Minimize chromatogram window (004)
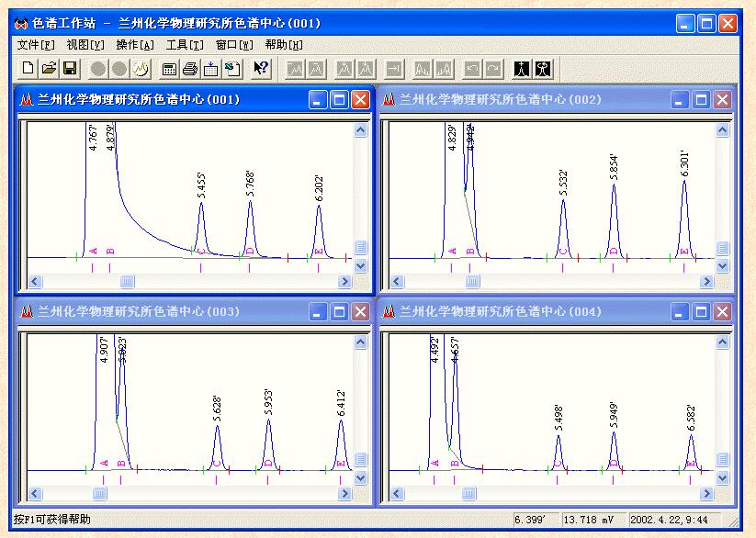Image resolution: width=756 pixels, height=538 pixels. (680, 312)
